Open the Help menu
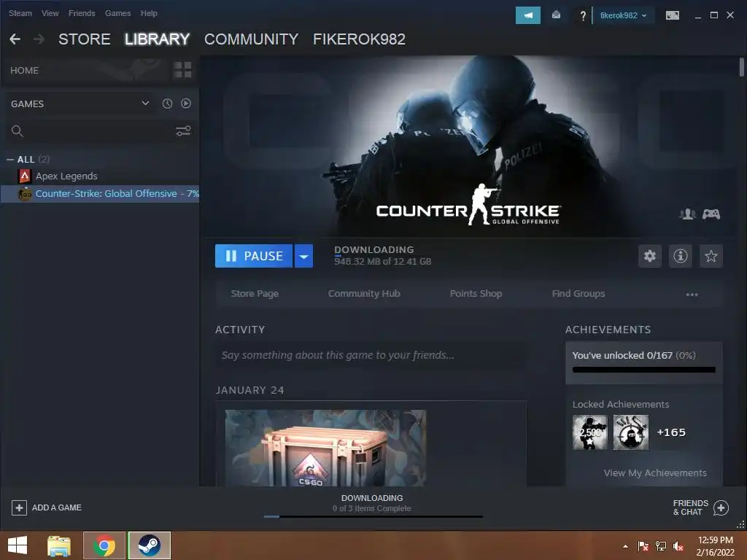Viewport: 747px width, 560px height. point(149,13)
